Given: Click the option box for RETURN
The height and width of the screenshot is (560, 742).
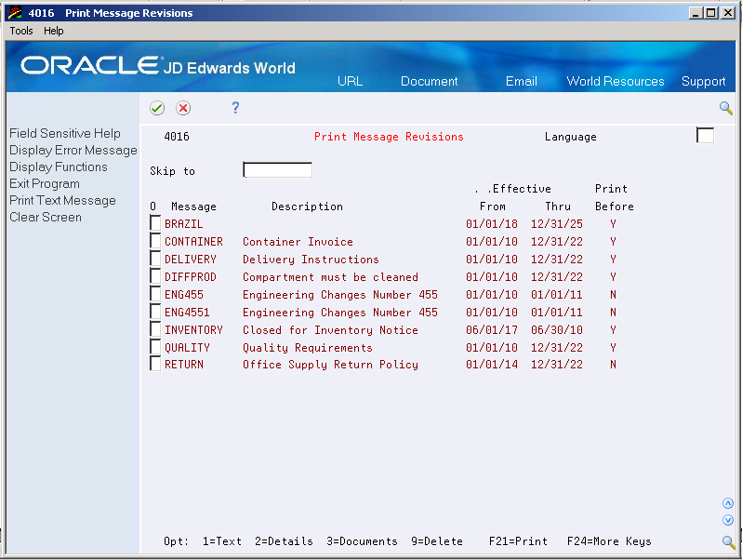Looking at the screenshot, I should click(155, 364).
